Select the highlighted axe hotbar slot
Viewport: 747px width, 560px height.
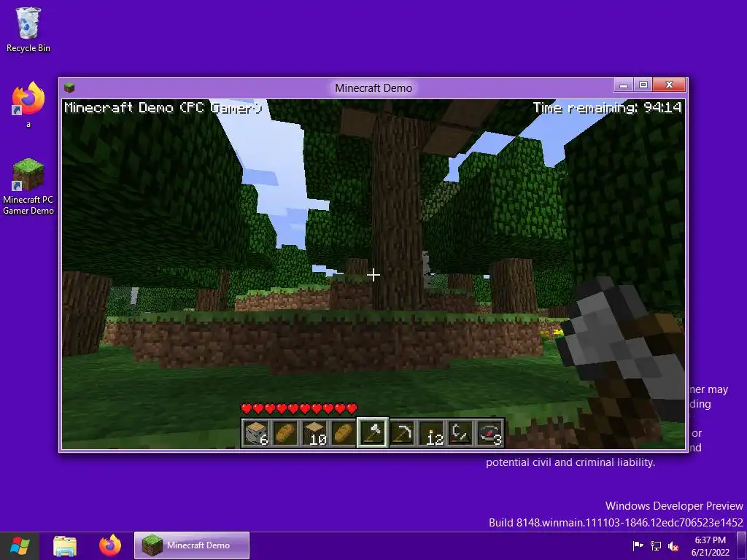tap(373, 433)
